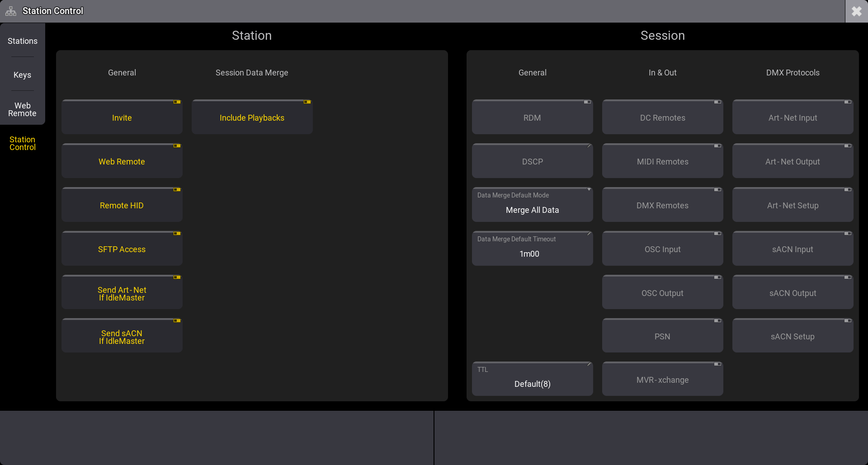Screen dimensions: 868x465
Task: Enable Web Remote access
Action: click(x=122, y=161)
